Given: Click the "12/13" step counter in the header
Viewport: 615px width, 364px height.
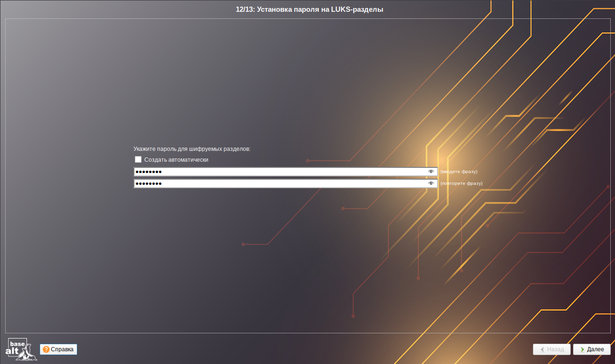Looking at the screenshot, I should (x=244, y=9).
